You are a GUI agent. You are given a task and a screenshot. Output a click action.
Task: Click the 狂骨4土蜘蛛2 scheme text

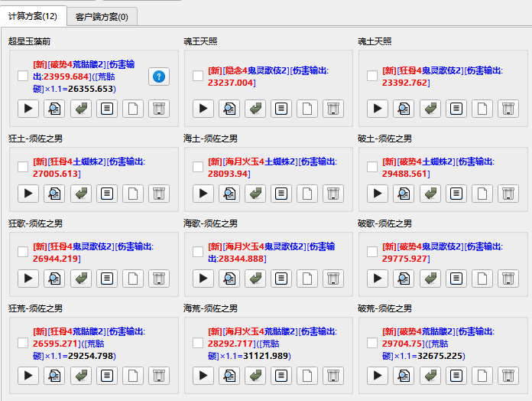(76, 161)
